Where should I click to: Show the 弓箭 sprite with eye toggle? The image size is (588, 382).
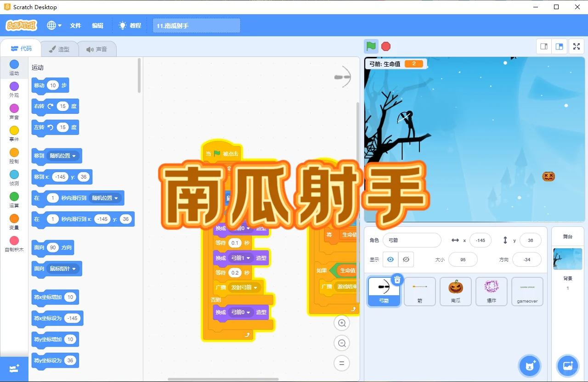[390, 259]
